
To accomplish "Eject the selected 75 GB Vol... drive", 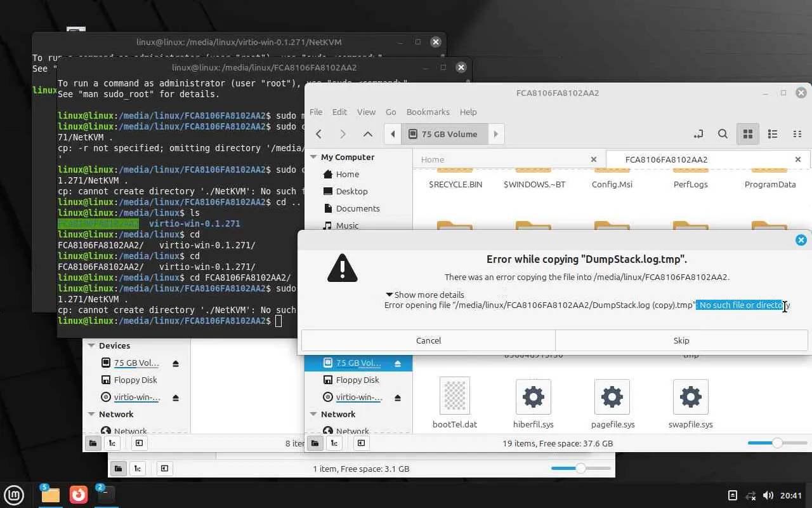I will coord(398,363).
